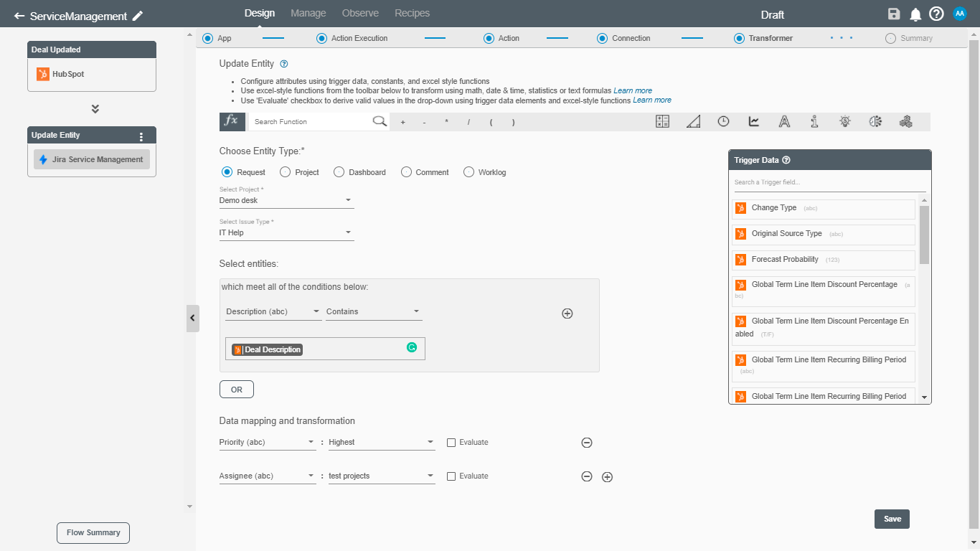Click the OR condition button
980x551 pixels.
237,390
